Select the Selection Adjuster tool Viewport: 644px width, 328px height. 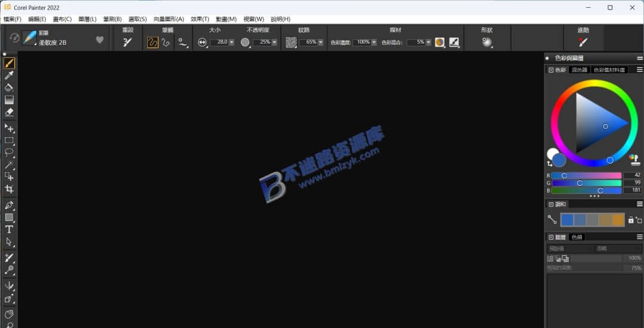click(x=9, y=177)
